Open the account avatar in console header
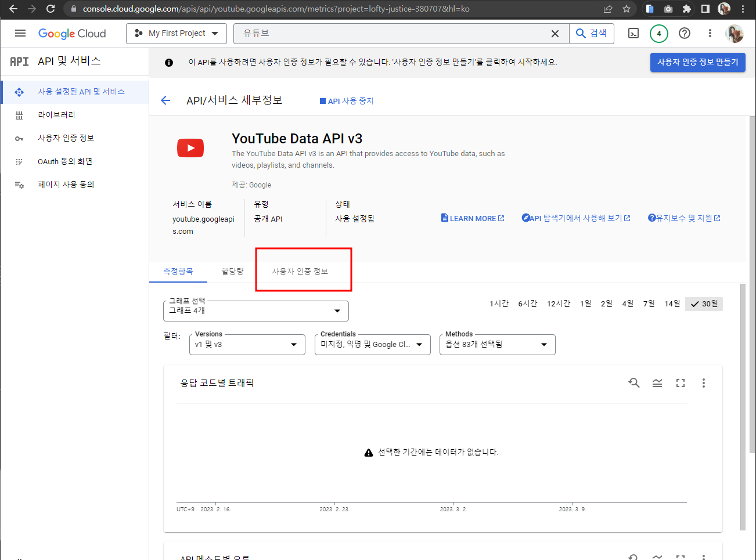This screenshot has width=756, height=560. click(x=735, y=34)
